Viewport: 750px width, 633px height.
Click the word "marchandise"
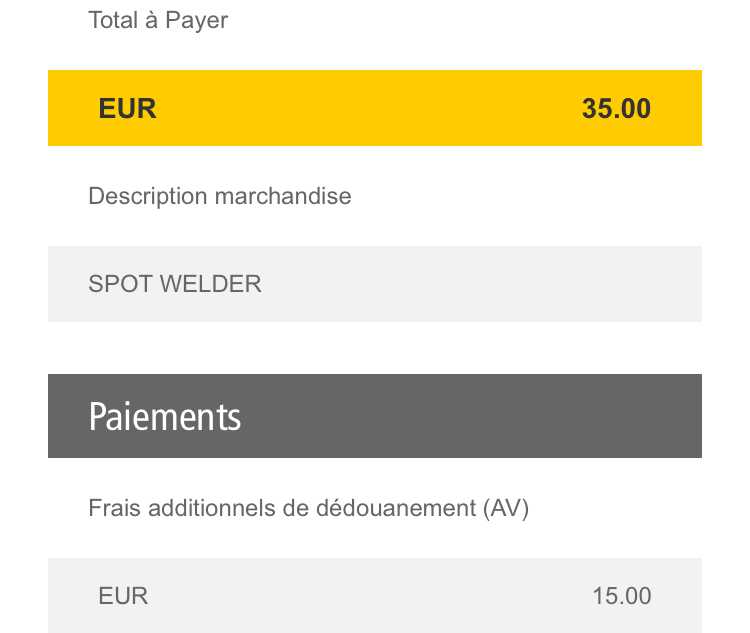pyautogui.click(x=283, y=196)
